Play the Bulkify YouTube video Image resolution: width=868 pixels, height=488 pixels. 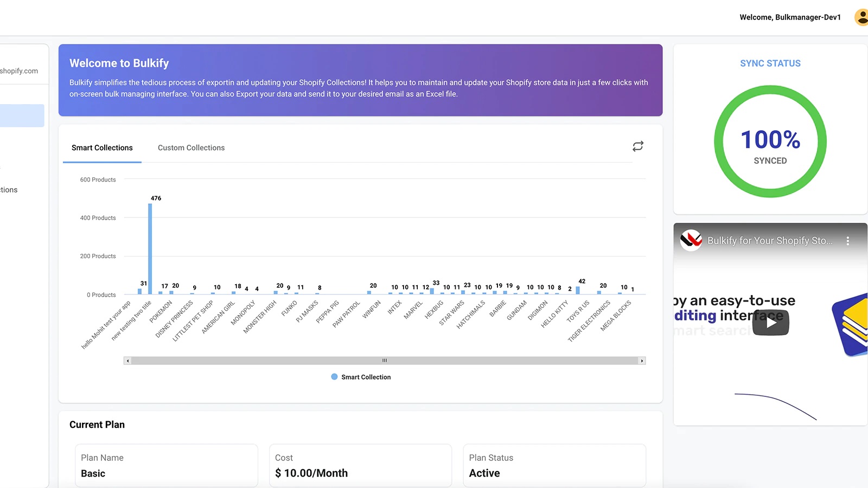[770, 323]
